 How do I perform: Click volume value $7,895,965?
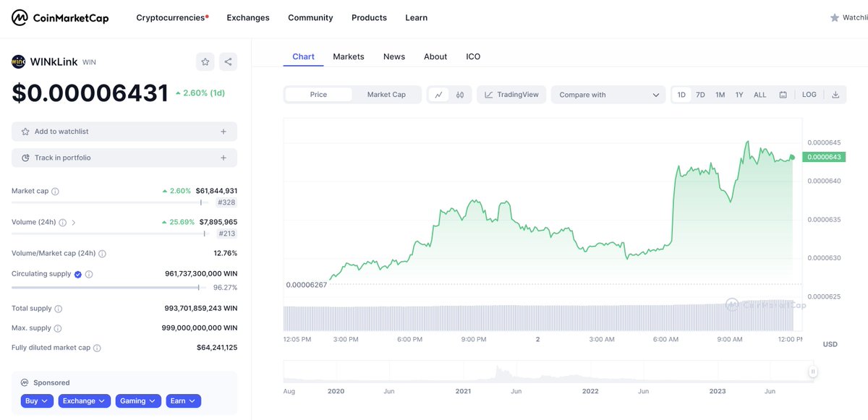[x=218, y=222]
